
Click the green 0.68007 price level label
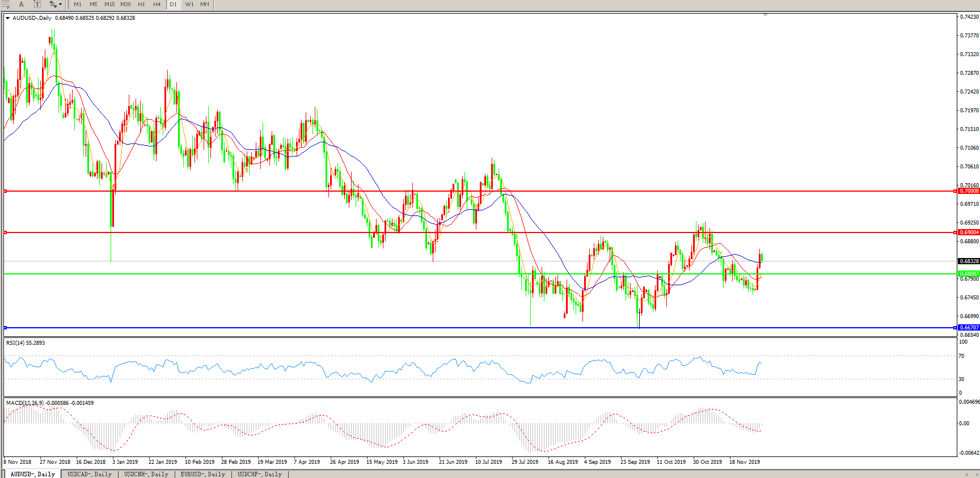969,274
